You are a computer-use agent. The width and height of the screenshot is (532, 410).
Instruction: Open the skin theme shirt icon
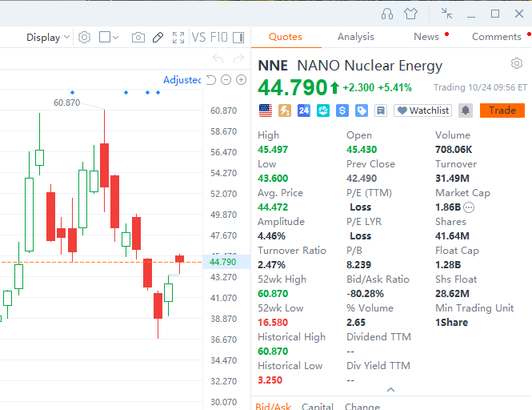tap(410, 14)
